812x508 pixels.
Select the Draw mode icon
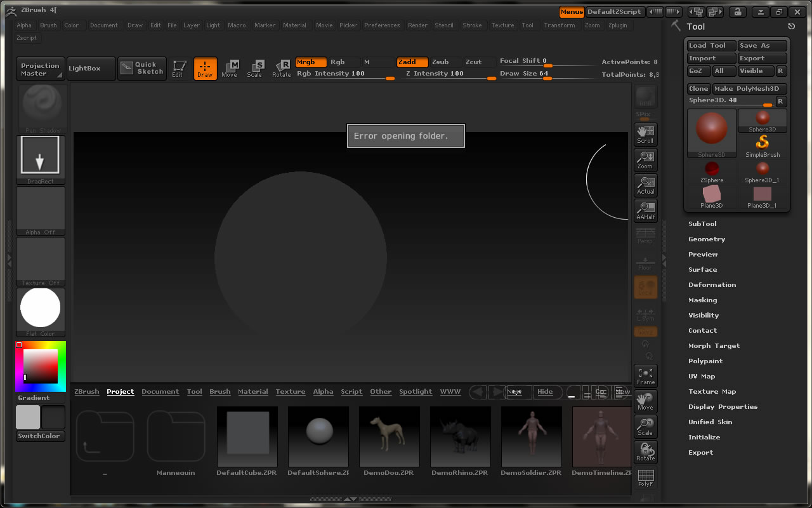click(x=205, y=69)
